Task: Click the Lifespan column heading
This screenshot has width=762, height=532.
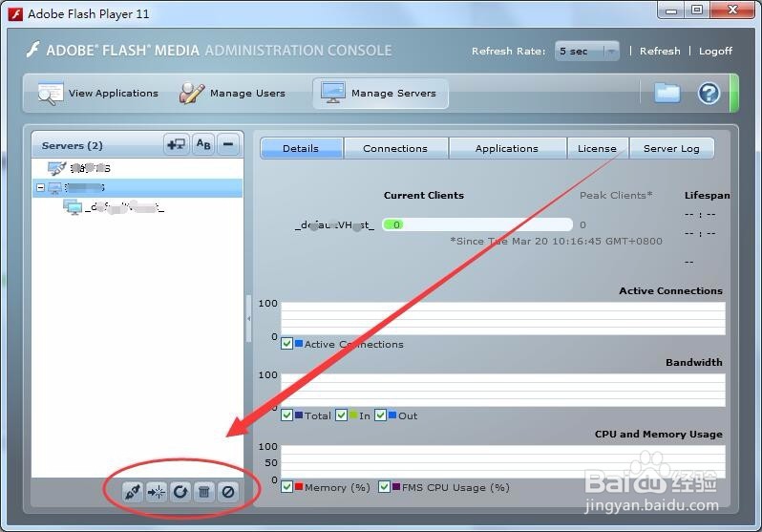Action: pos(707,195)
